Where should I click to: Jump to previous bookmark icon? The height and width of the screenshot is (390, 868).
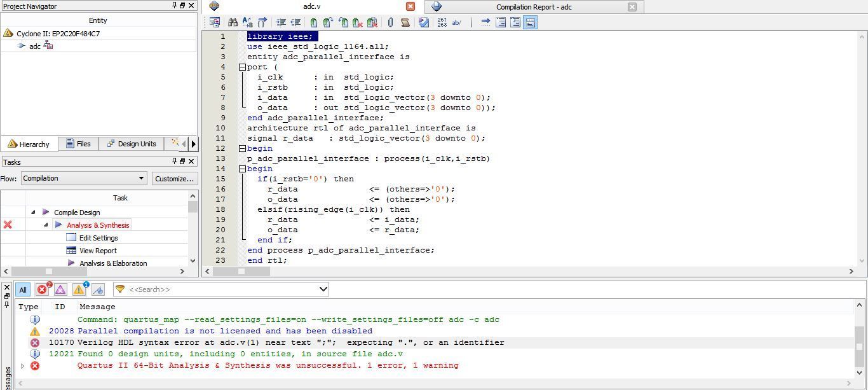[x=343, y=22]
